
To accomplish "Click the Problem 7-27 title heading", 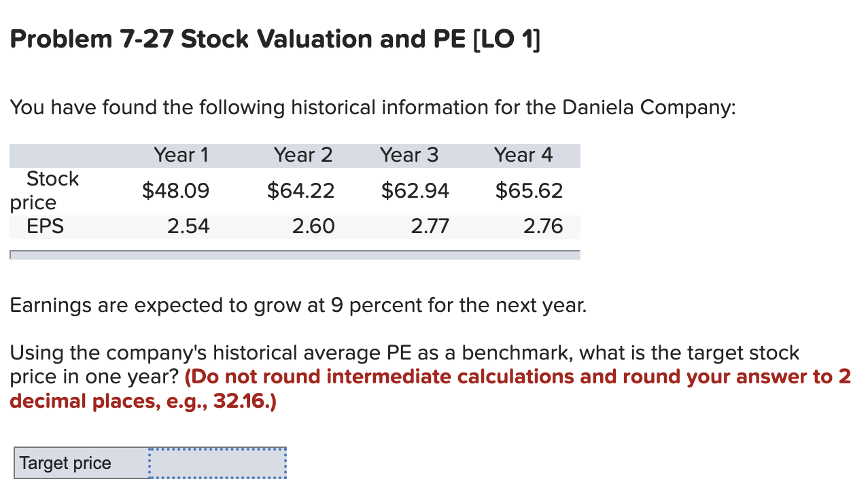I will click(x=275, y=39).
